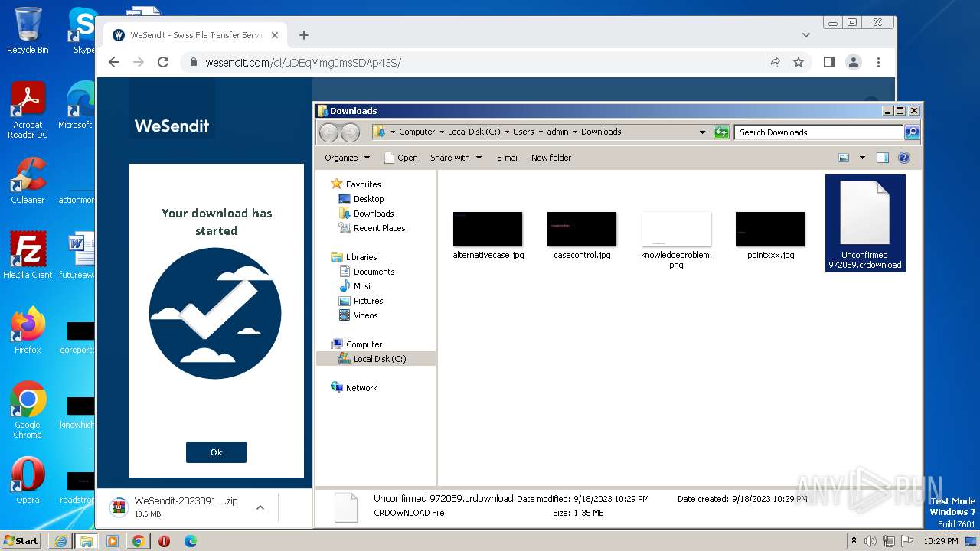Viewport: 980px width, 551px height.
Task: Select Network in navigation pane
Action: pos(361,388)
